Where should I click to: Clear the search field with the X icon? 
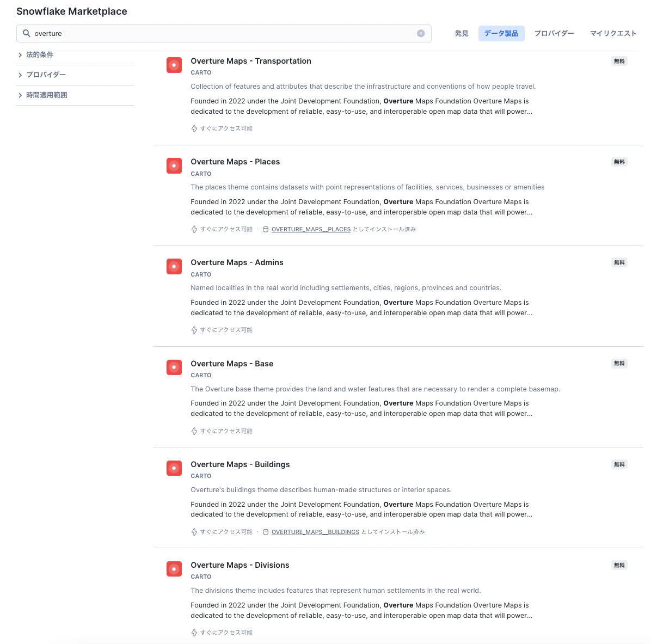pyautogui.click(x=421, y=33)
